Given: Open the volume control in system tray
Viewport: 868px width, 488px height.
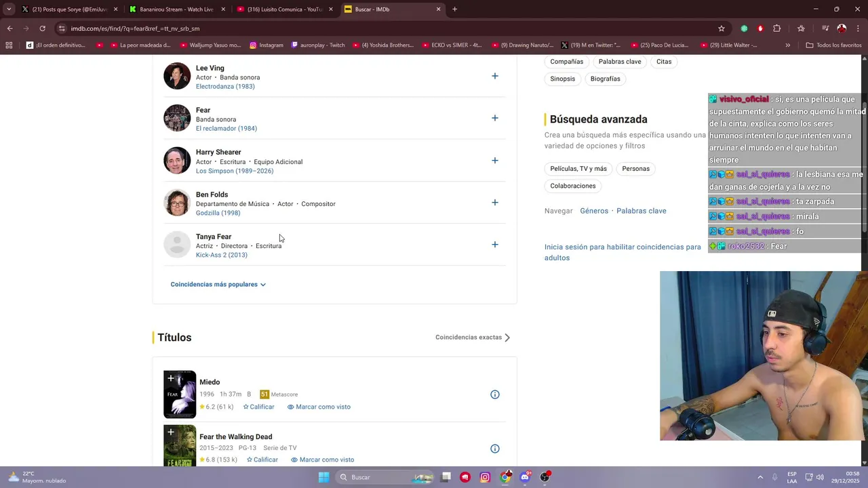Looking at the screenshot, I should (820, 477).
